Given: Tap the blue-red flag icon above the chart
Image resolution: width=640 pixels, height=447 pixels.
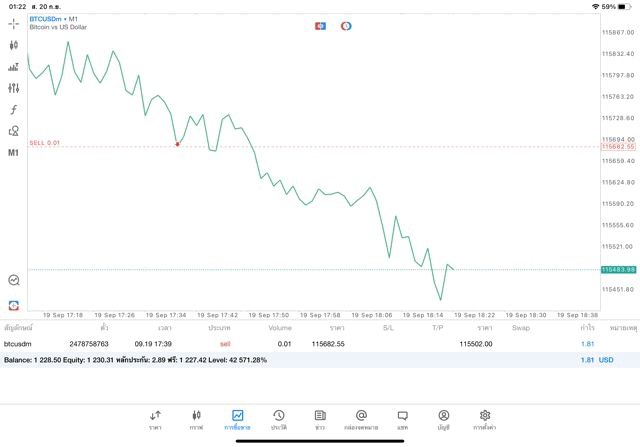Looking at the screenshot, I should click(x=320, y=26).
